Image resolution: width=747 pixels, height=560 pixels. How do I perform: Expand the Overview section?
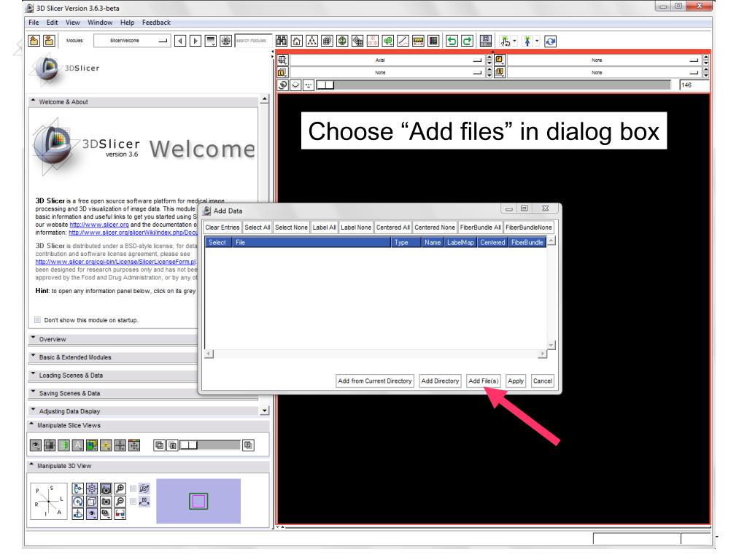point(113,339)
